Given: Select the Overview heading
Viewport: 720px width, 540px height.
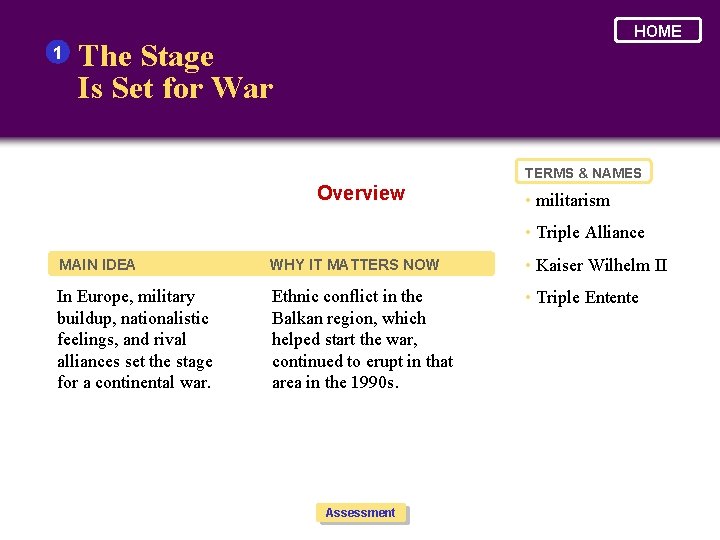Looking at the screenshot, I should click(x=361, y=193).
